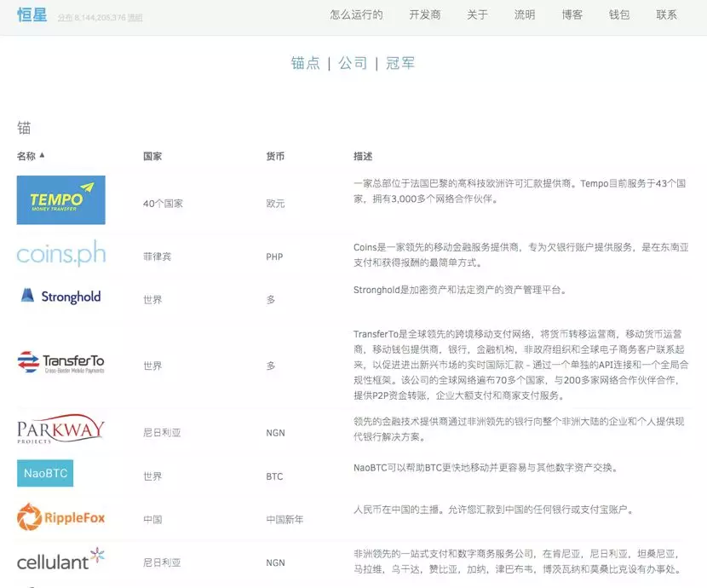Click the BTC currency cell
This screenshot has height=588, width=707.
pos(274,476)
